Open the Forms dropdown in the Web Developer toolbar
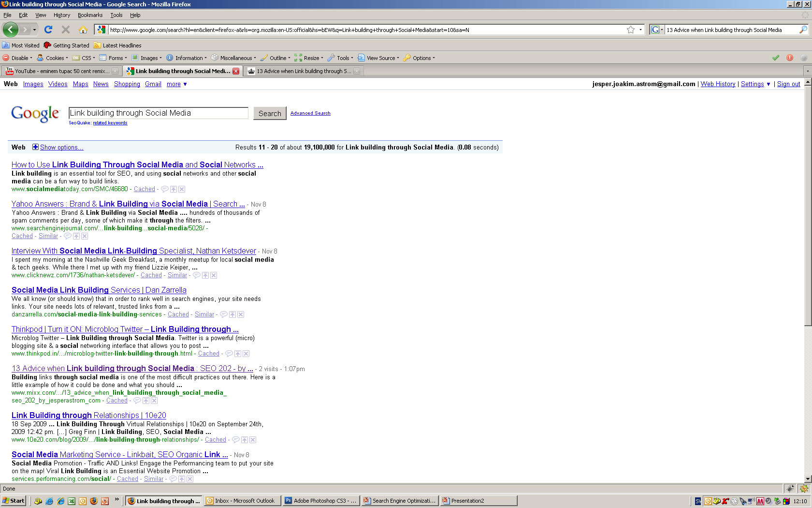Screen dimensions: 812x508 tap(113, 58)
